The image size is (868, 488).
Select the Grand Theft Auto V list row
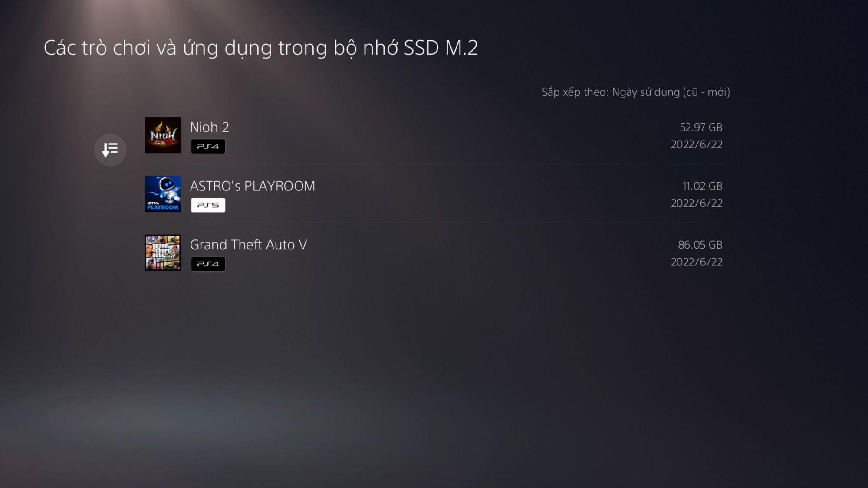(434, 252)
